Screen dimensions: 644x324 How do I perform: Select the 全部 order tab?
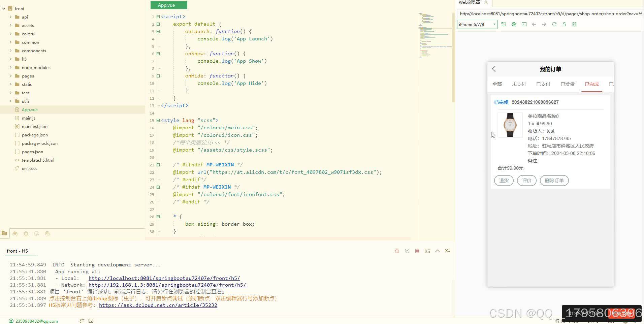pyautogui.click(x=497, y=84)
